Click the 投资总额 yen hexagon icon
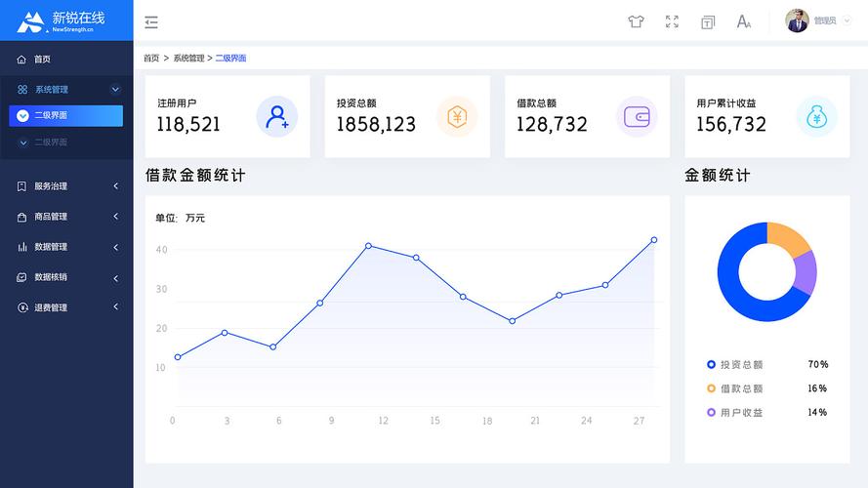The width and height of the screenshot is (868, 488). [x=457, y=117]
